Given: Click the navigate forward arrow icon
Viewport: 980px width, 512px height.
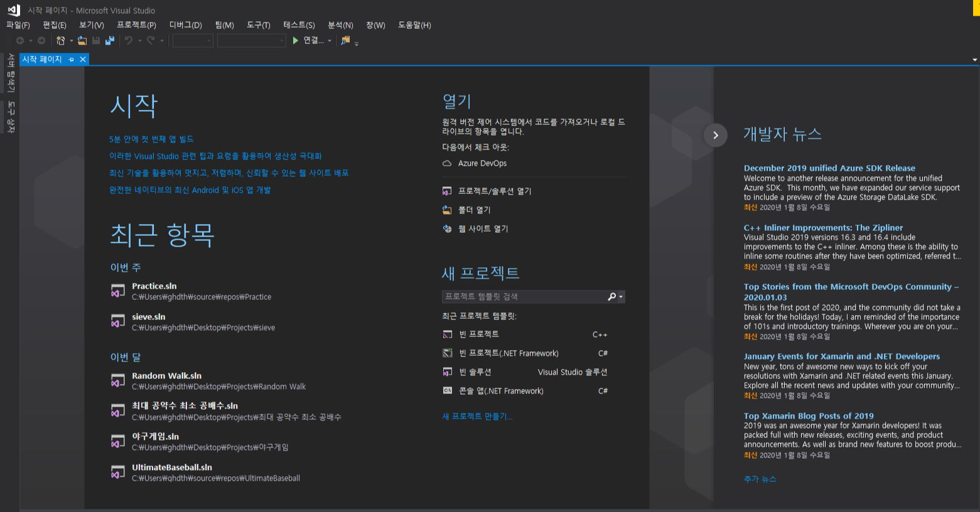Looking at the screenshot, I should [x=41, y=41].
